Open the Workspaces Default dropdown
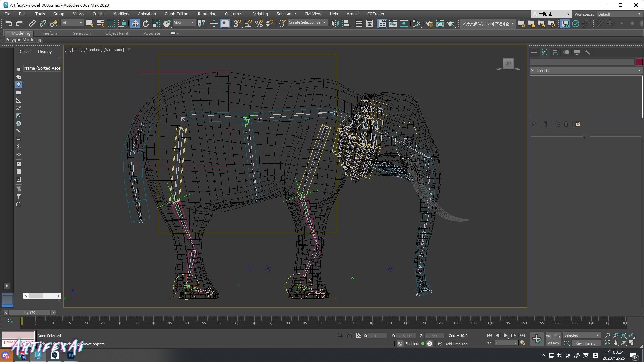 tap(619, 14)
